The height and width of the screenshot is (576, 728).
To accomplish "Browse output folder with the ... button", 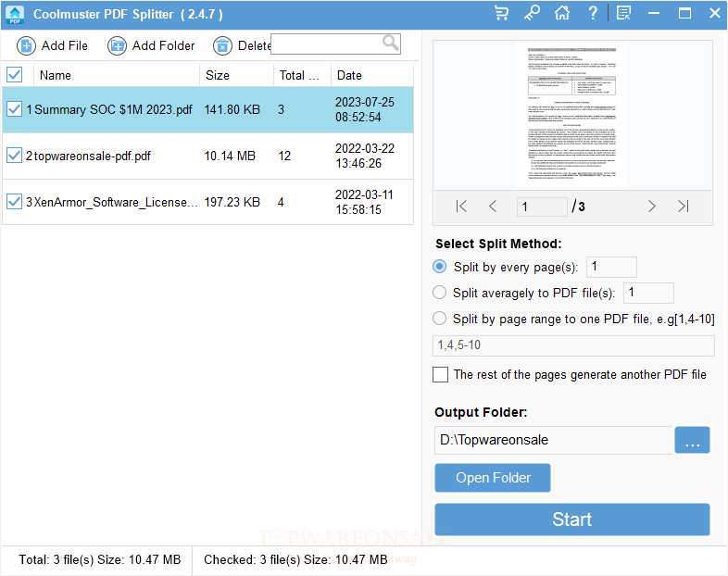I will pyautogui.click(x=692, y=440).
